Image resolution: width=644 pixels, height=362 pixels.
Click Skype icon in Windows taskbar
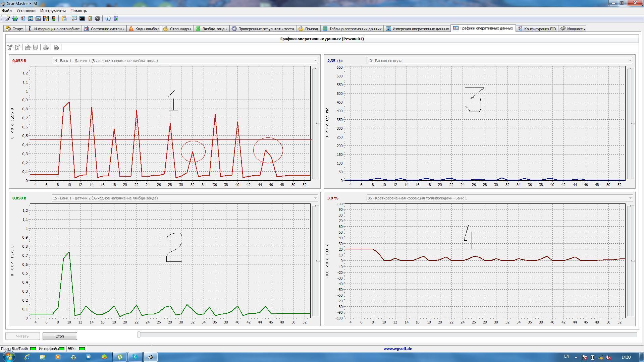(135, 357)
